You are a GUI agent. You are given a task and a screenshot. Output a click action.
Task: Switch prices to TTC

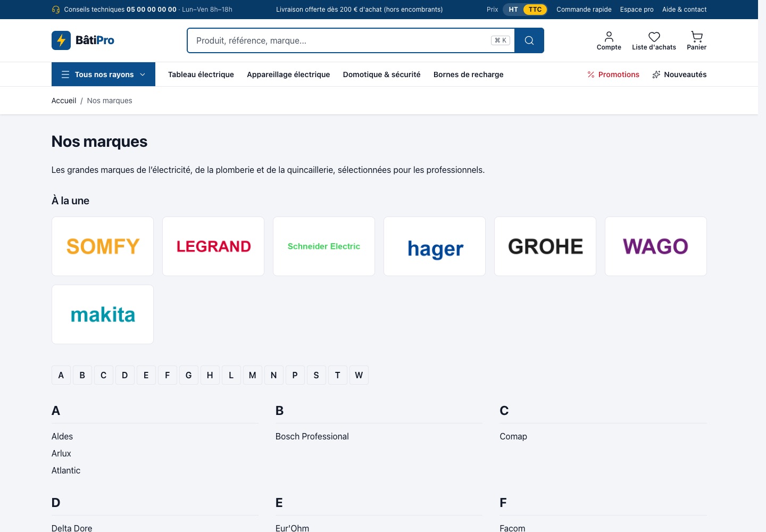535,10
